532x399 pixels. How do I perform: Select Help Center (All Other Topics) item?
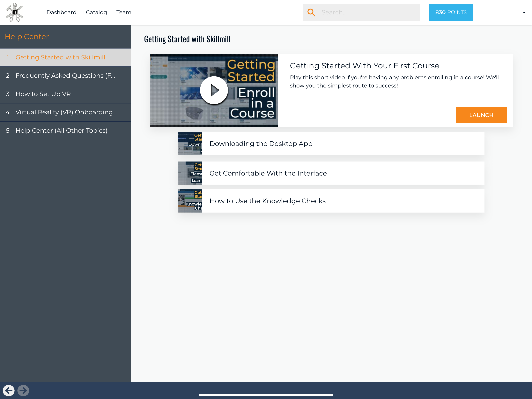[x=65, y=130]
